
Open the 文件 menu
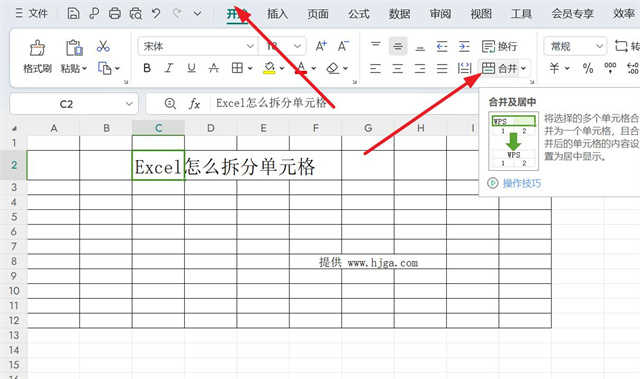31,13
